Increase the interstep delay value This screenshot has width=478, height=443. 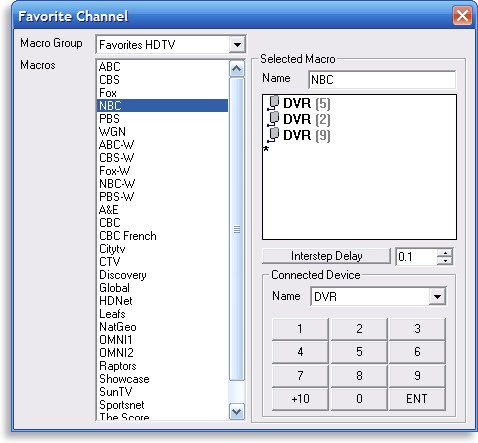tap(445, 253)
